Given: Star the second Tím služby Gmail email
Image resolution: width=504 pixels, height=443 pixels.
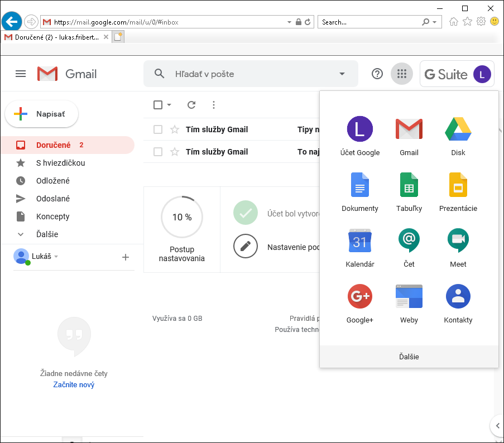Looking at the screenshot, I should [x=175, y=152].
